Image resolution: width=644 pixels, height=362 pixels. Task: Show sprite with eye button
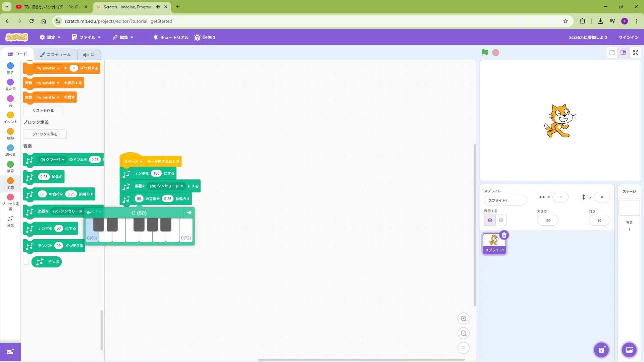[x=490, y=220]
